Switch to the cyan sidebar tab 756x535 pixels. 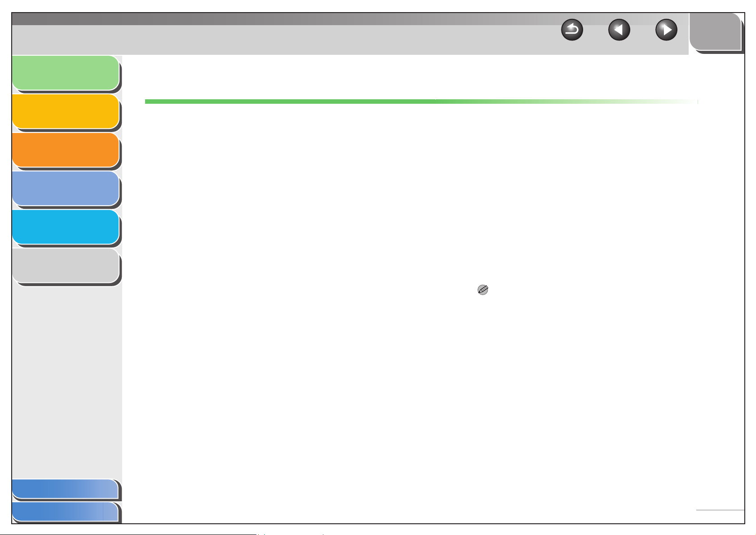tap(66, 227)
